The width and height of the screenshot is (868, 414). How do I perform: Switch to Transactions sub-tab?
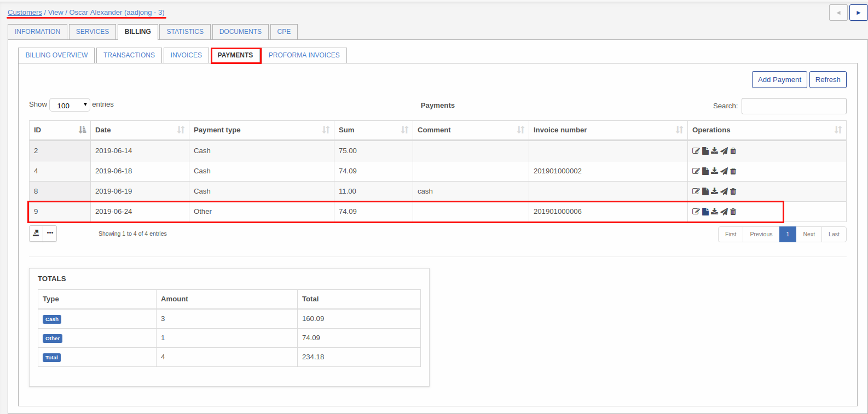(x=129, y=55)
